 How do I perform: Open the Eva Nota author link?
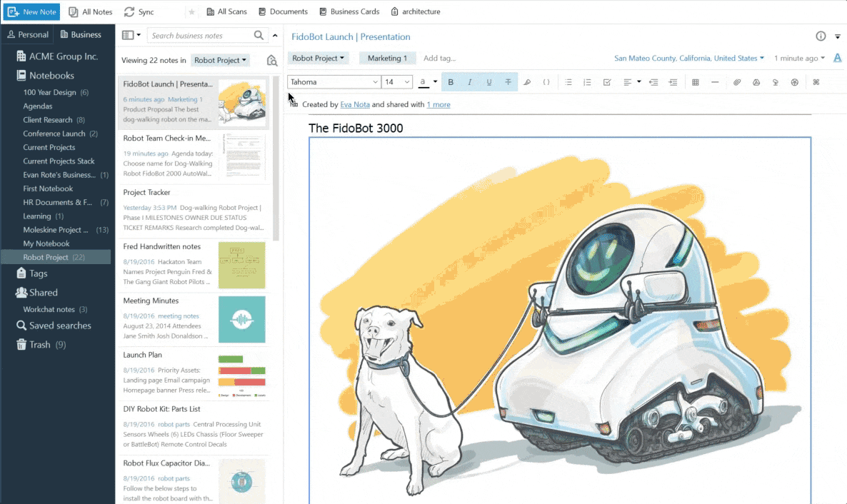pyautogui.click(x=355, y=104)
